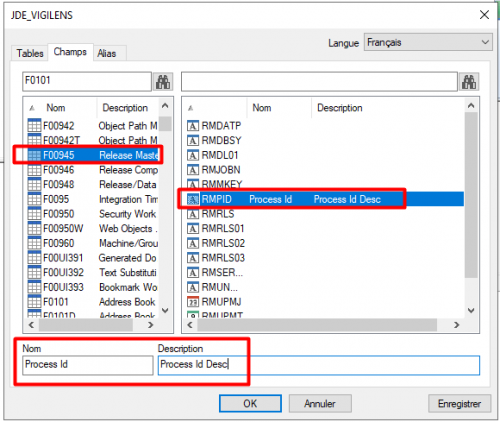Image resolution: width=500 pixels, height=422 pixels.
Task: Switch to the Tables tab
Action: pos(30,53)
